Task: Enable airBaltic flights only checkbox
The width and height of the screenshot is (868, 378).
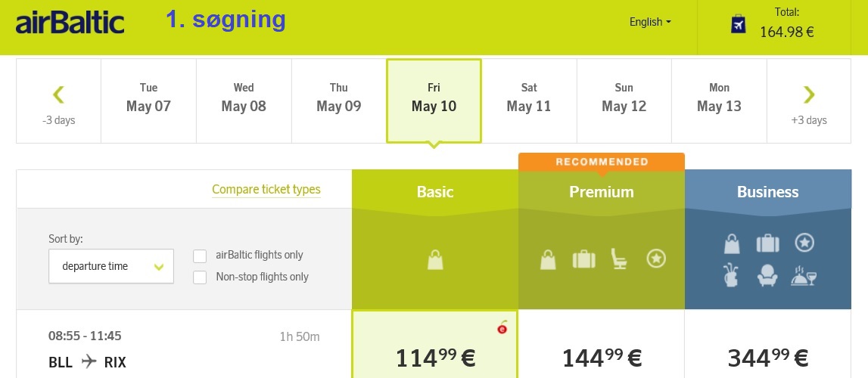Action: [200, 256]
